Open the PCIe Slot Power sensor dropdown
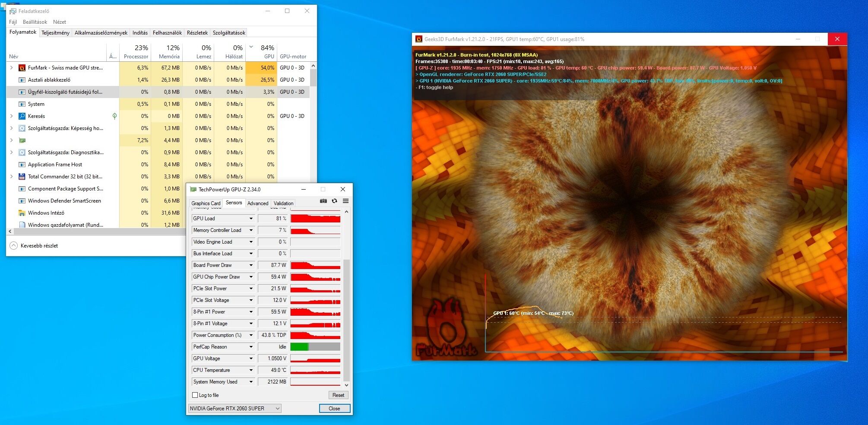 point(251,289)
